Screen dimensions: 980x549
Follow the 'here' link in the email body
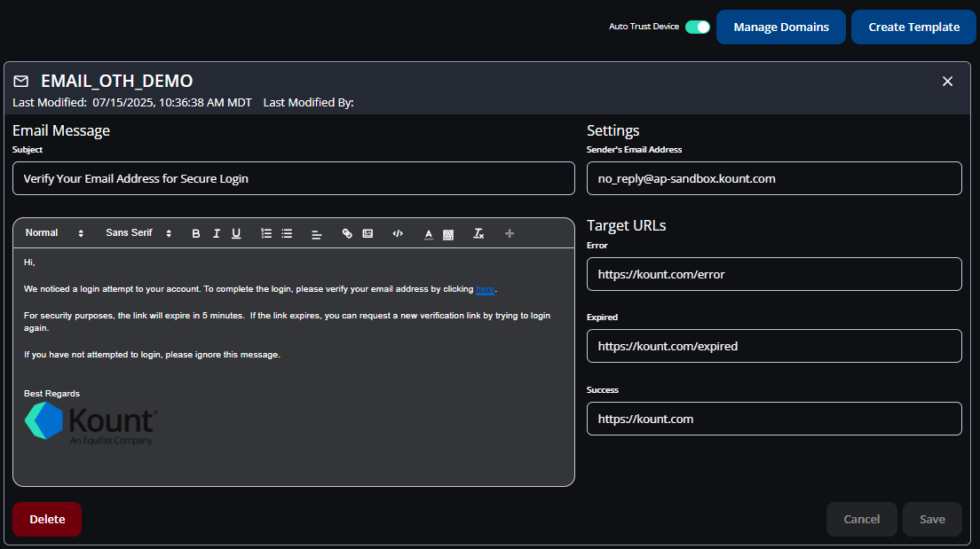pyautogui.click(x=485, y=289)
